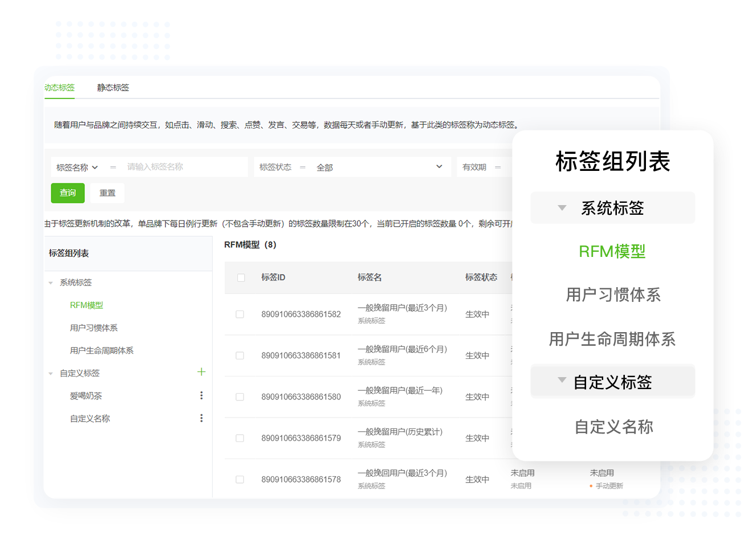Collapse 自定义标签 arrow in the left tree
Image resolution: width=756 pixels, height=556 pixels.
[x=51, y=374]
